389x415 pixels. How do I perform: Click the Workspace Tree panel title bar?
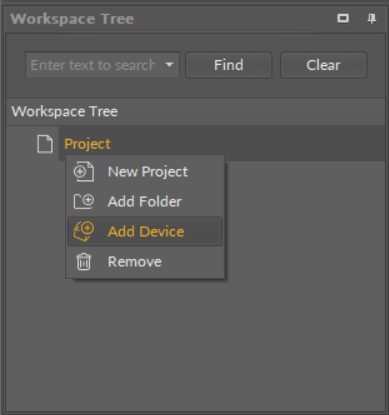pyautogui.click(x=167, y=19)
